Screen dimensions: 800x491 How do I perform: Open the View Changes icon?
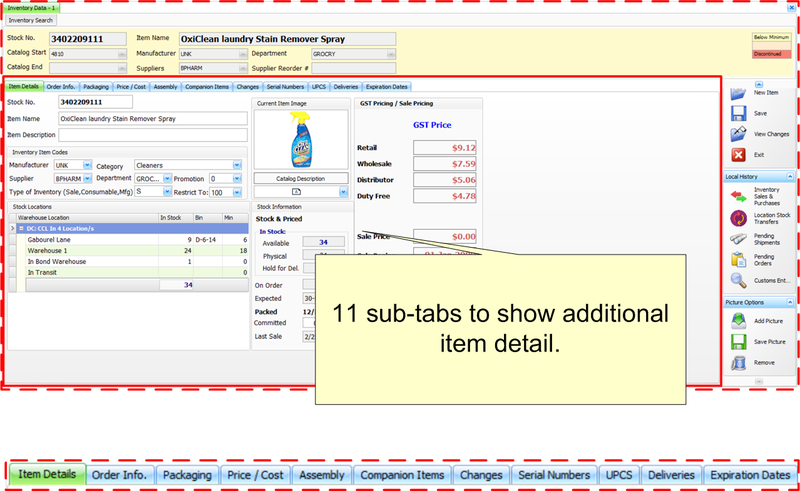tap(738, 134)
